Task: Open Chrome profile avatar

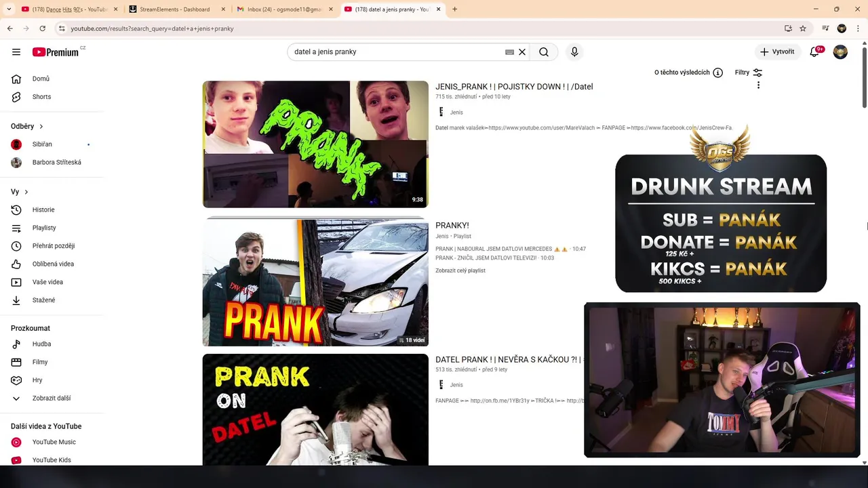Action: coord(842,28)
